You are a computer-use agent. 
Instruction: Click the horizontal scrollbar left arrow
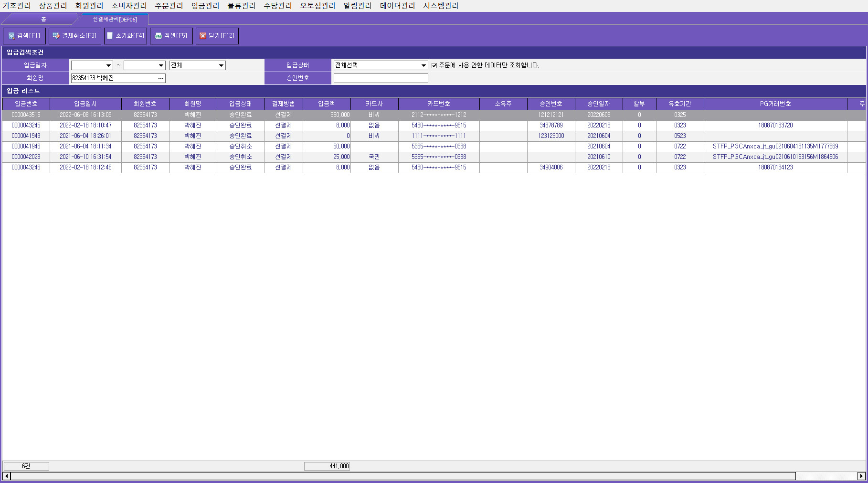click(x=6, y=476)
